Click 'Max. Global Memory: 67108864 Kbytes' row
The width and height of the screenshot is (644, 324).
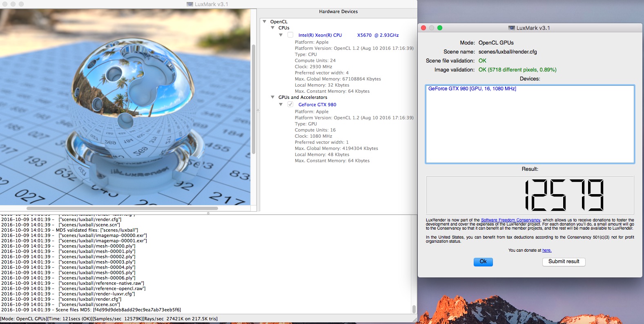click(x=338, y=79)
